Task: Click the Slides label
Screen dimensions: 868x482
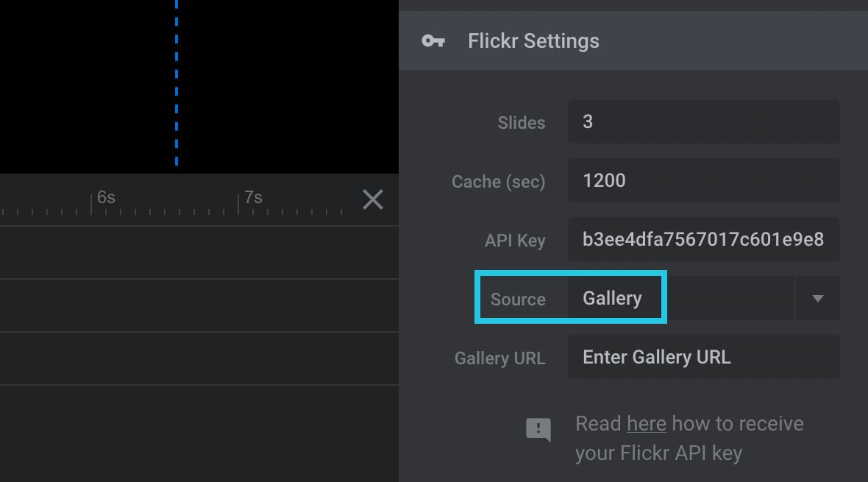Action: [521, 122]
